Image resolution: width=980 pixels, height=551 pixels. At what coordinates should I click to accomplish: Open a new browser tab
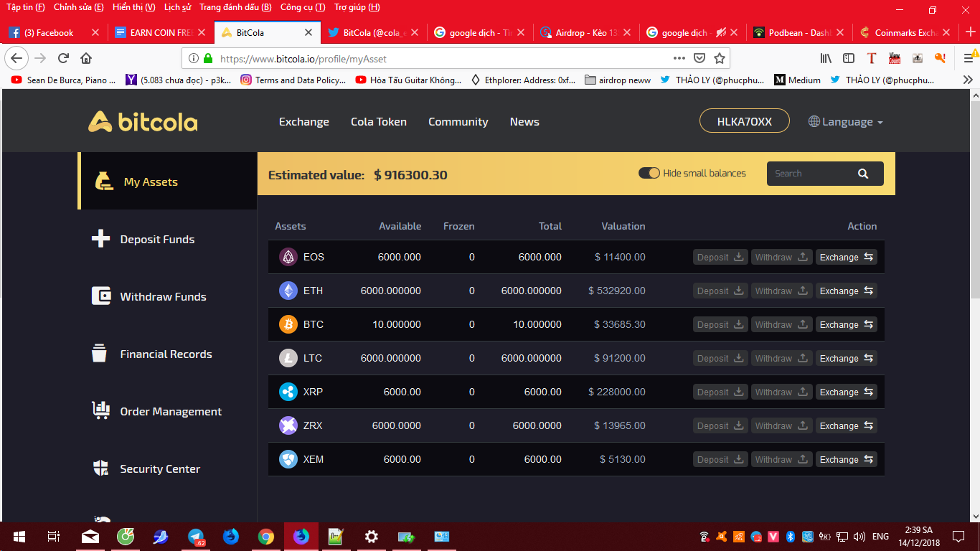[x=971, y=32]
